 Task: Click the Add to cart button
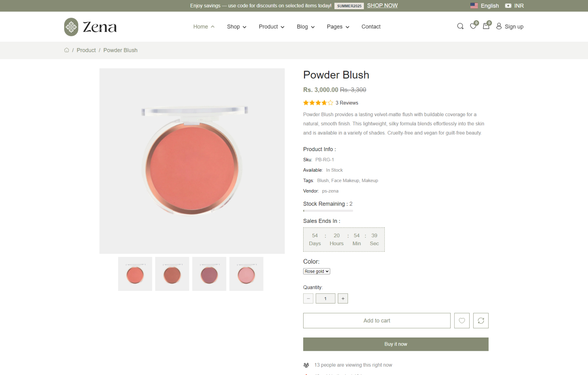[377, 321]
